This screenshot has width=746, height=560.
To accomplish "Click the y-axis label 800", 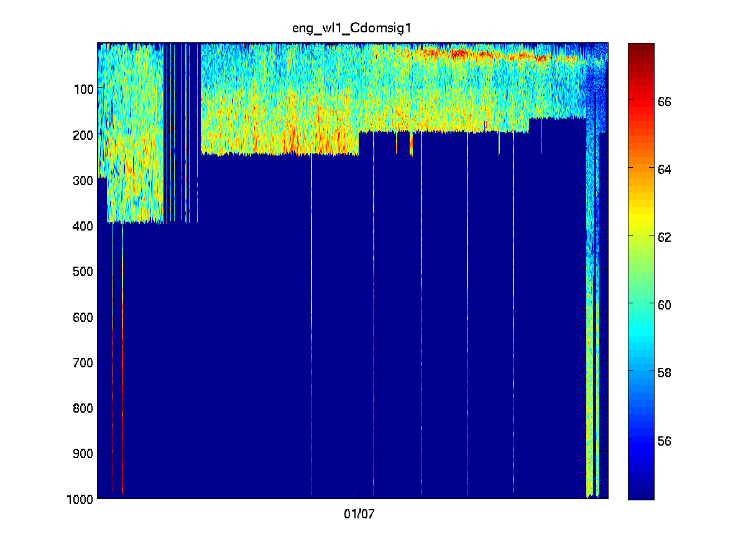I will pos(82,408).
